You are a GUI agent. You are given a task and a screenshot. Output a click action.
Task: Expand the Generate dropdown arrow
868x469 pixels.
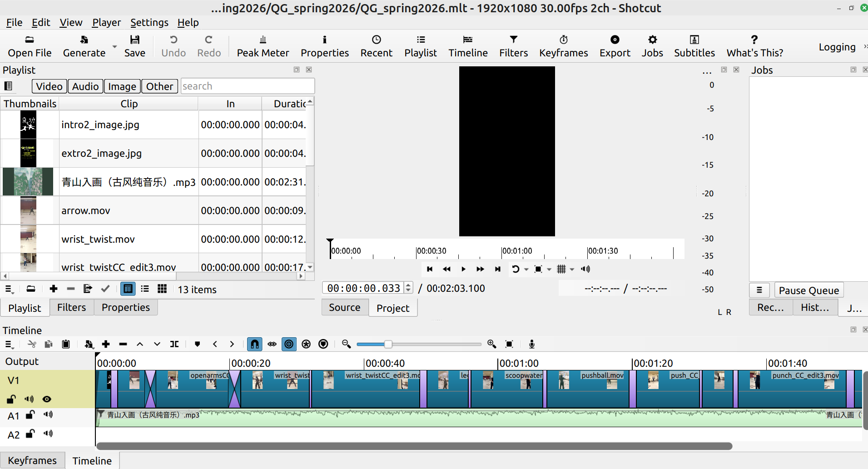coord(114,47)
